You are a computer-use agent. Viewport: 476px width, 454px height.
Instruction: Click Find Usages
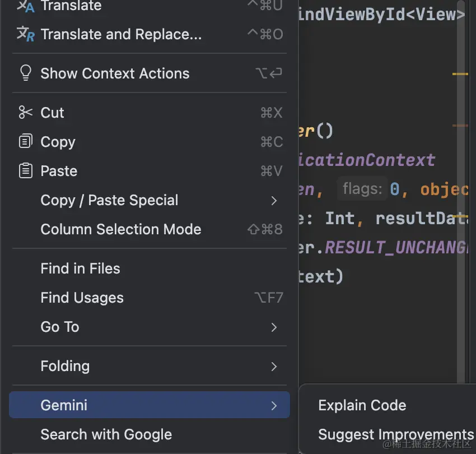(x=82, y=298)
